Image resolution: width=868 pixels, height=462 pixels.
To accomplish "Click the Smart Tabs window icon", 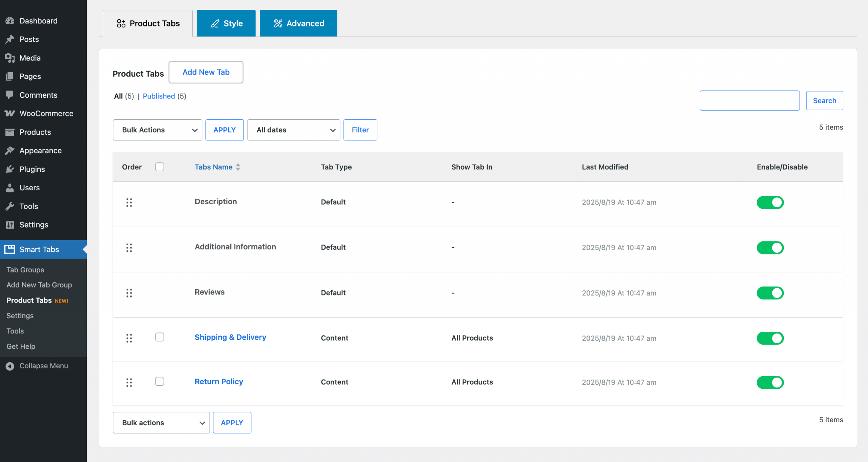I will pyautogui.click(x=9, y=249).
